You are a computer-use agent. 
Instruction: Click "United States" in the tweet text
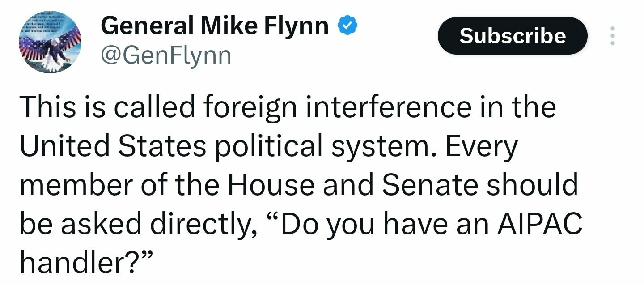[113, 145]
